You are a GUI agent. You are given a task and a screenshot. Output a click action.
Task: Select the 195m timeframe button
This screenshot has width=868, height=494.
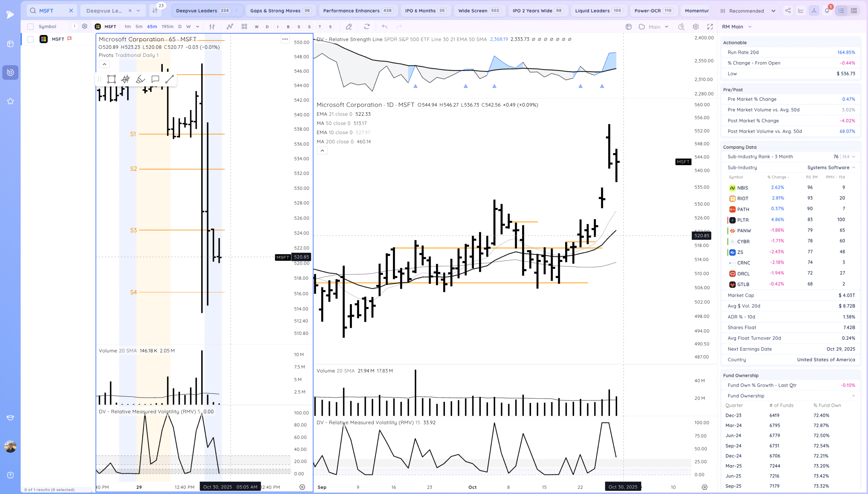click(x=167, y=26)
